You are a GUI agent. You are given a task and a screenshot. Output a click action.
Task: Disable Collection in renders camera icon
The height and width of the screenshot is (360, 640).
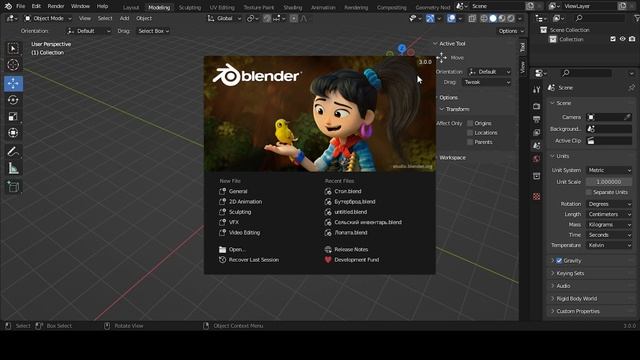(632, 39)
